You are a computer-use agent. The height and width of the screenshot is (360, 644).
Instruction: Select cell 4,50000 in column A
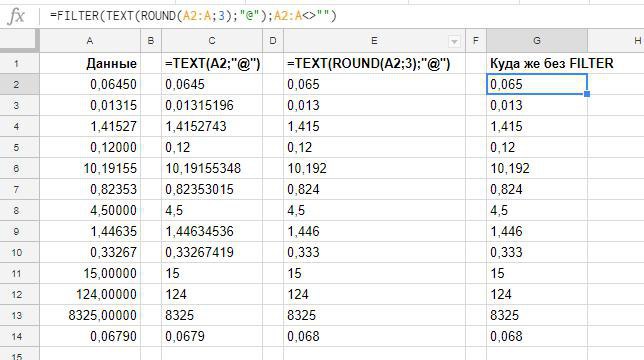[x=90, y=210]
